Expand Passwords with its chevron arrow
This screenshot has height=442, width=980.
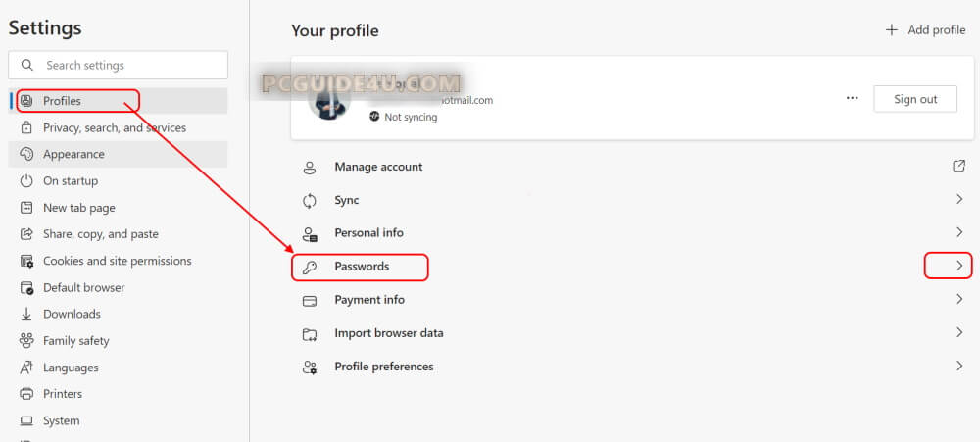(x=959, y=266)
